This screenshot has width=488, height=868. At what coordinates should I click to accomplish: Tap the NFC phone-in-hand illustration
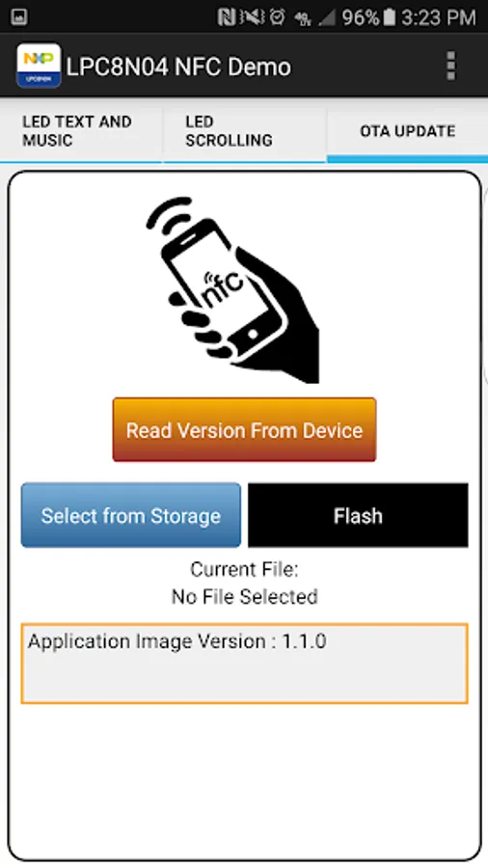tap(233, 290)
